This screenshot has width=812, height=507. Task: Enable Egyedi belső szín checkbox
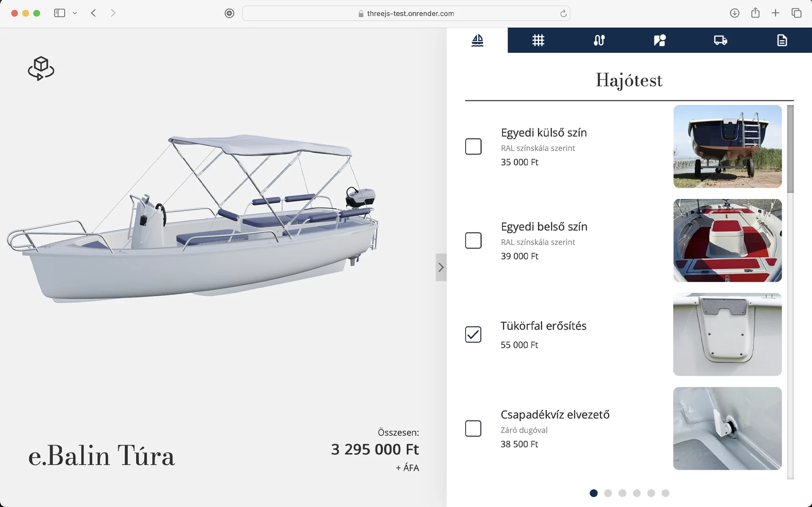coord(473,240)
